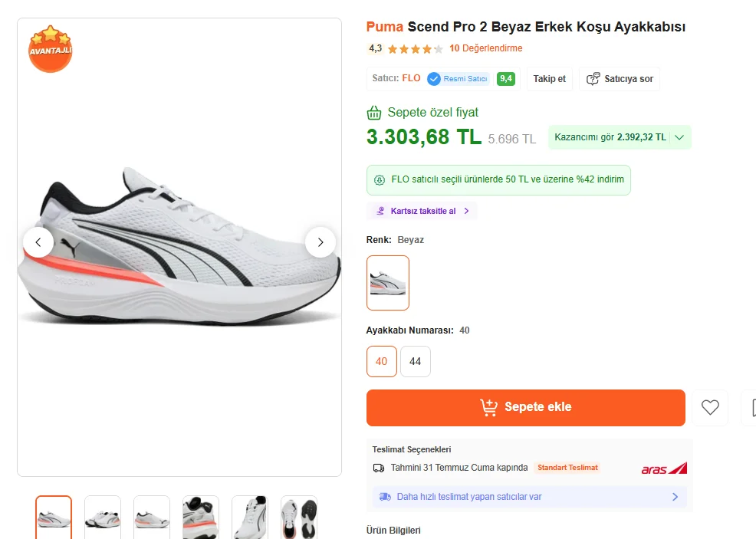Click the aras cargo logo
This screenshot has height=539, width=756.
click(664, 468)
